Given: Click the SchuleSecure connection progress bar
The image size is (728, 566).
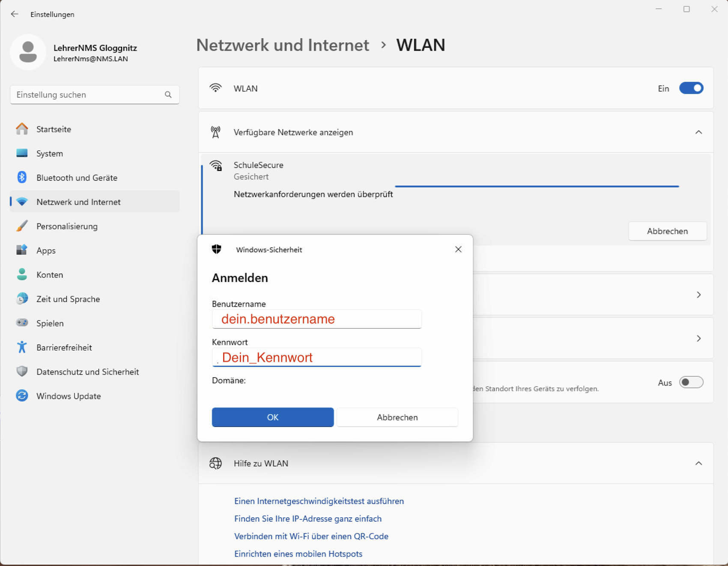Looking at the screenshot, I should tap(537, 186).
